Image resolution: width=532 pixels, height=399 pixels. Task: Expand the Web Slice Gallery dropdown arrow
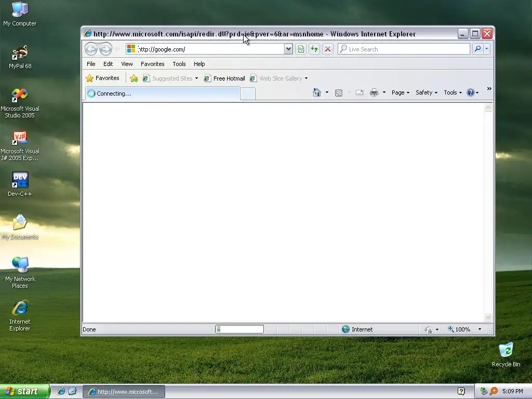(x=306, y=78)
